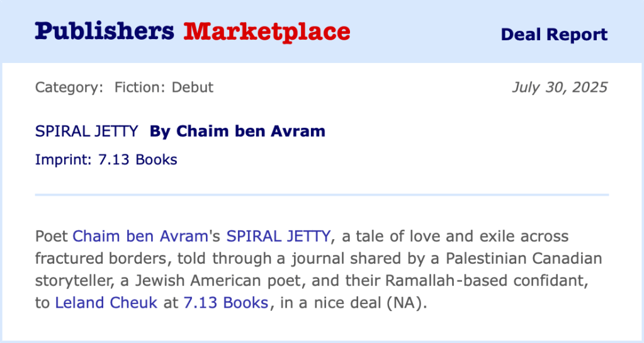Select the "Deal Report" header label
The image size is (644, 343).
click(554, 35)
